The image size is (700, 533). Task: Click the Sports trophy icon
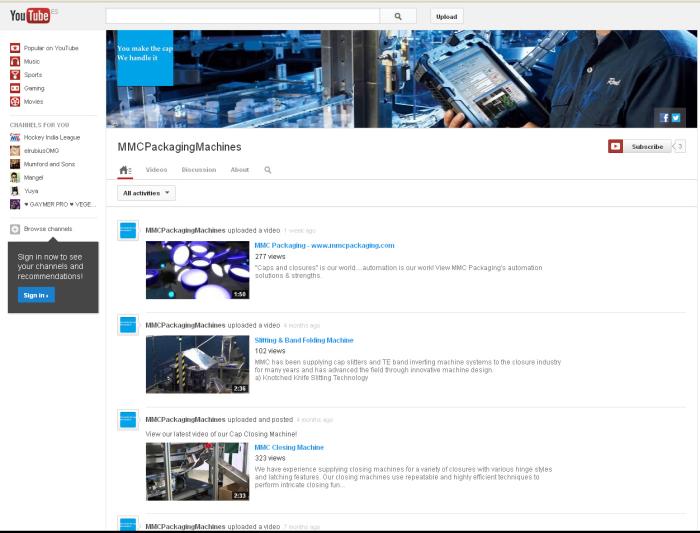point(15,75)
